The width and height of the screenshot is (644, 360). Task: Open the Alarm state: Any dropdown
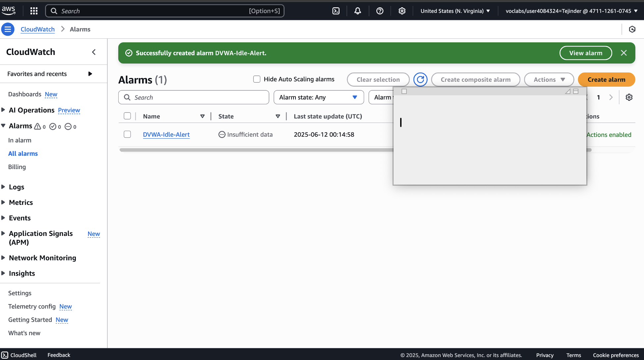[x=318, y=97]
